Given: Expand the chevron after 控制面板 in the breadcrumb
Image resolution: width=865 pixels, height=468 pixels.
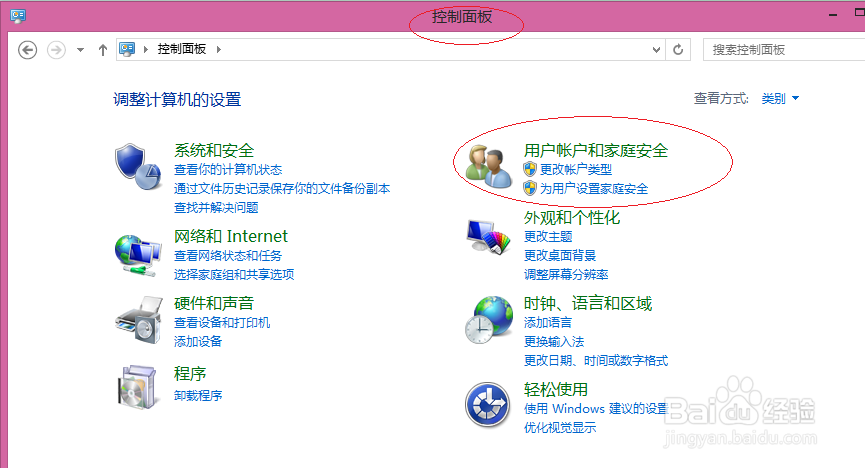Looking at the screenshot, I should 219,49.
